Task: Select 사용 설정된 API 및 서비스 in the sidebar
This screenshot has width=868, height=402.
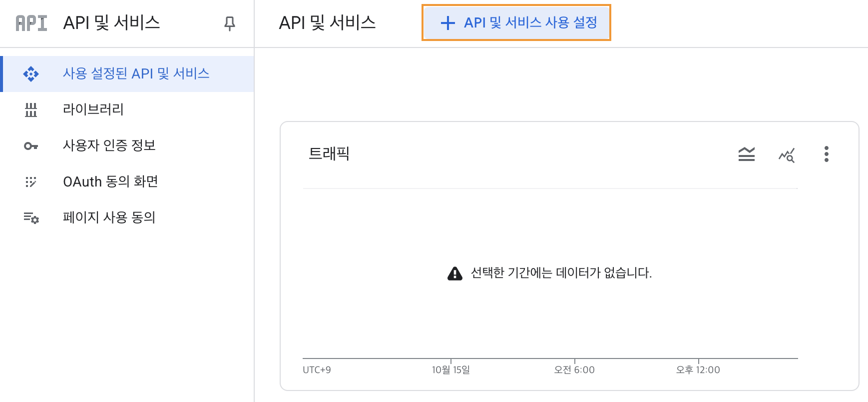Action: [x=136, y=73]
